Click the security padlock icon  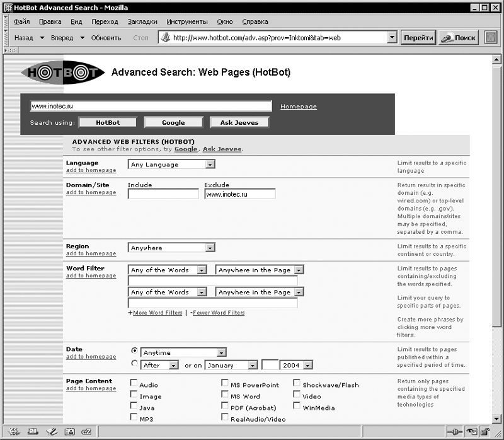point(485,431)
